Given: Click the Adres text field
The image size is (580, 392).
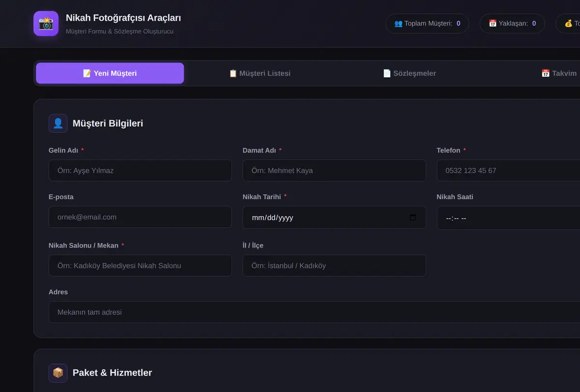Looking at the screenshot, I should coord(314,312).
